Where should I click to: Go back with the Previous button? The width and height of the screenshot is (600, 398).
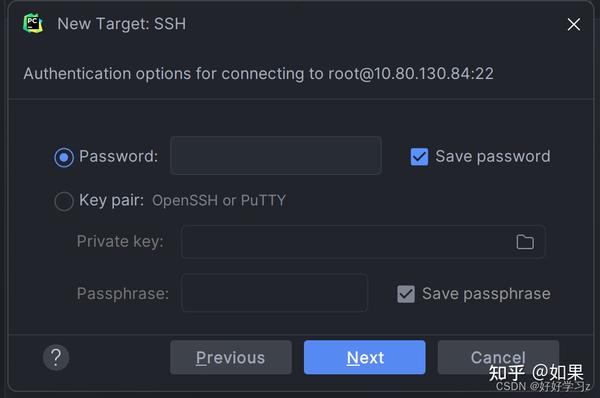click(x=231, y=357)
